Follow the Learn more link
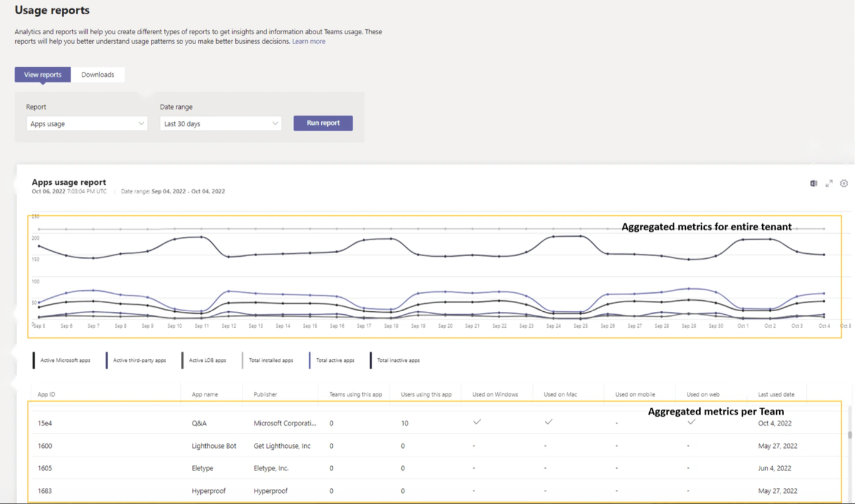Screen dimensions: 855x504 tap(308, 41)
